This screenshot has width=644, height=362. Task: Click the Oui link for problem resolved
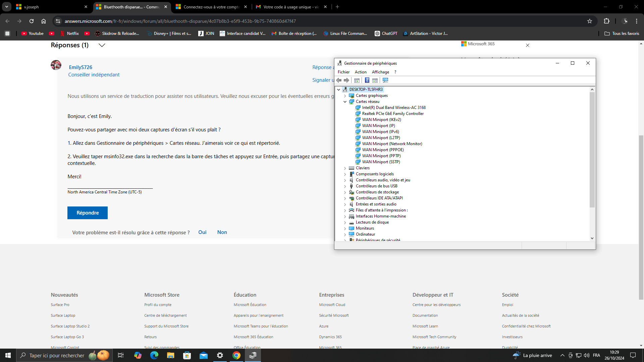tap(202, 232)
